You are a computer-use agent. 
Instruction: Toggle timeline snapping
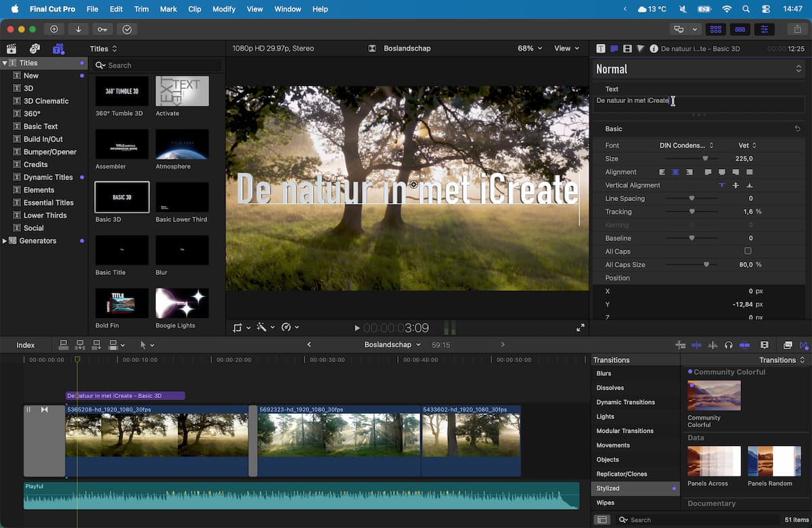coord(744,345)
